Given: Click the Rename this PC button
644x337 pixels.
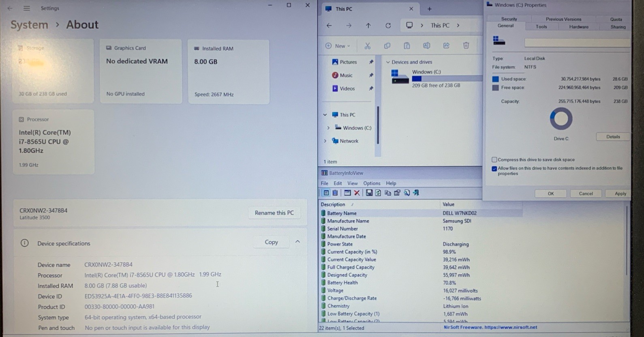Looking at the screenshot, I should [274, 213].
